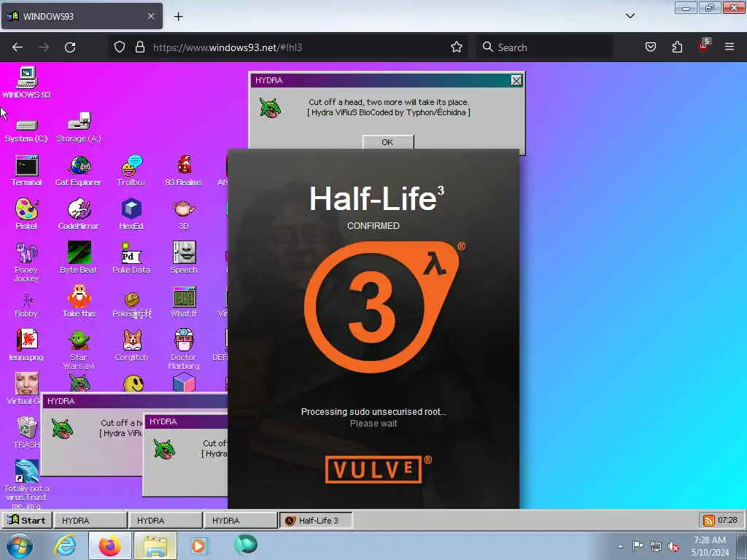Launch the What If icon
747x560 pixels.
[184, 301]
